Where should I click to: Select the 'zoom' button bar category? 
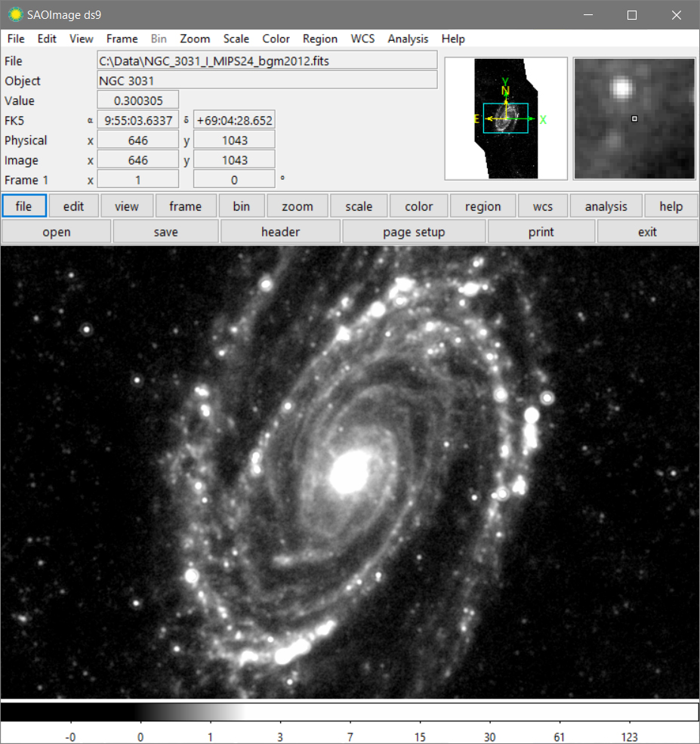(298, 206)
